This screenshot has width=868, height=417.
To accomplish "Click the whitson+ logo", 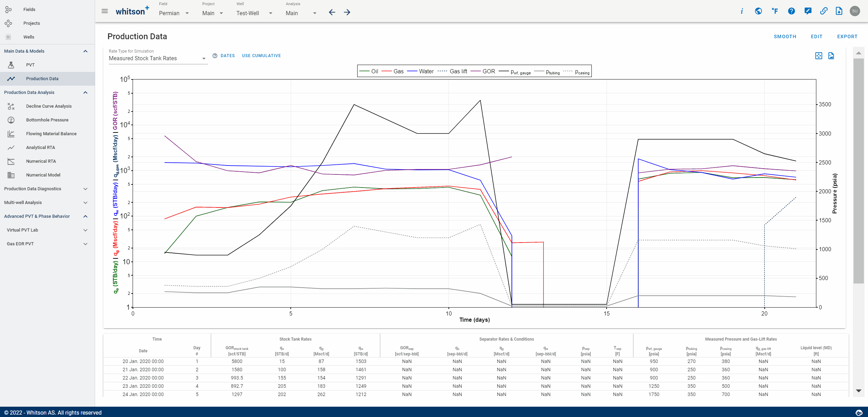I will 132,11.
